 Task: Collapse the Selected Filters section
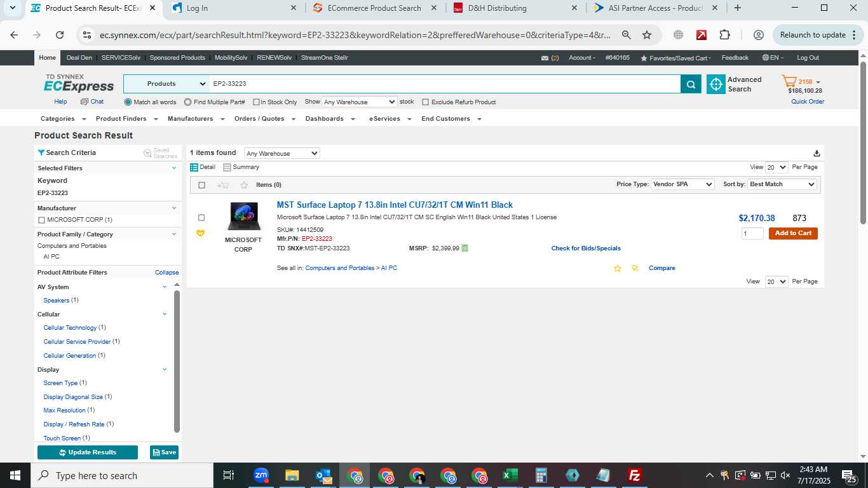click(174, 168)
